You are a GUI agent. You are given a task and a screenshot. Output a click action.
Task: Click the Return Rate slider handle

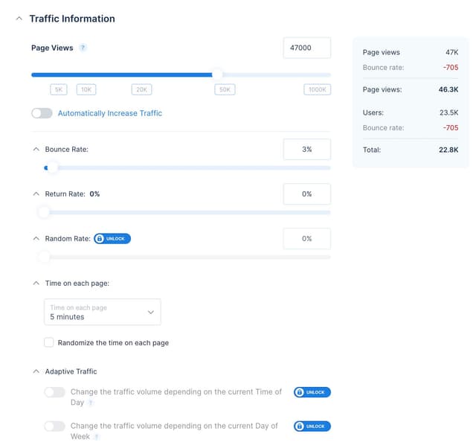44,212
